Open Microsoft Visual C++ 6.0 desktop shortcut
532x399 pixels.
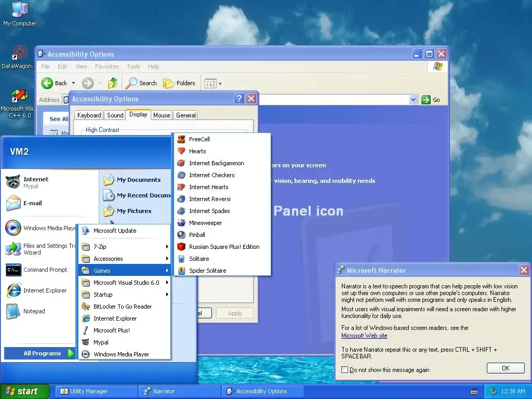18,103
